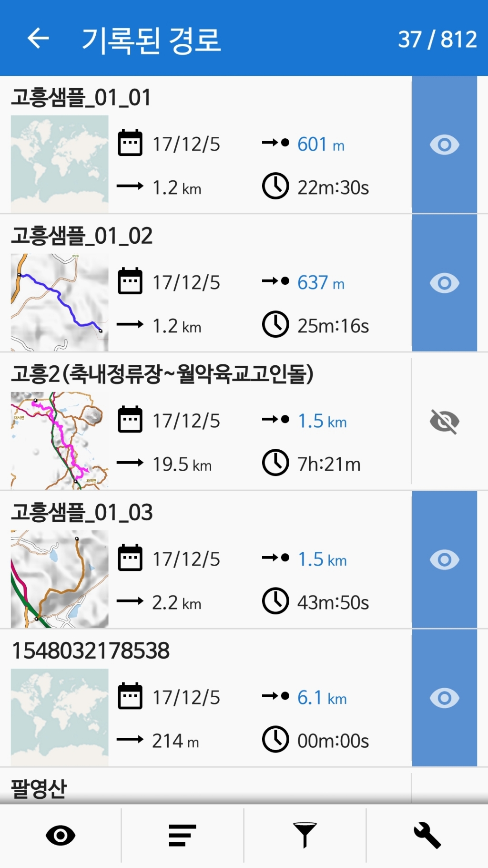Tap the back arrow in header
The height and width of the screenshot is (868, 488).
point(39,39)
